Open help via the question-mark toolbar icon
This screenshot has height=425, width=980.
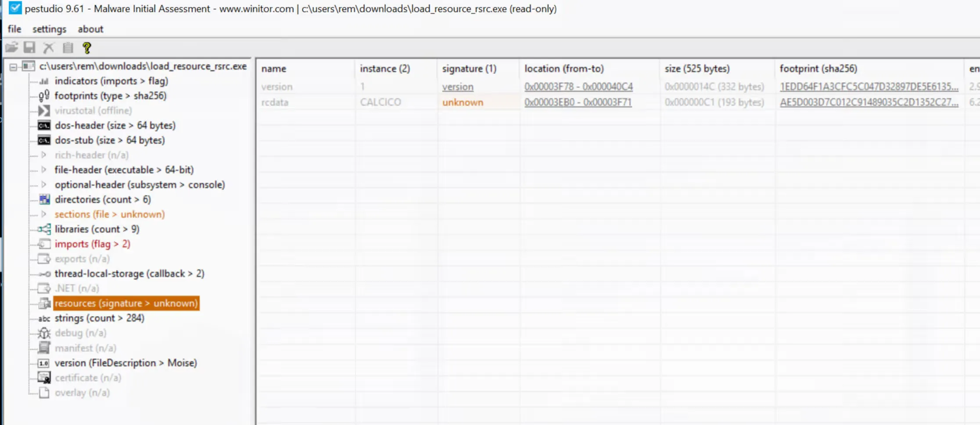point(86,47)
